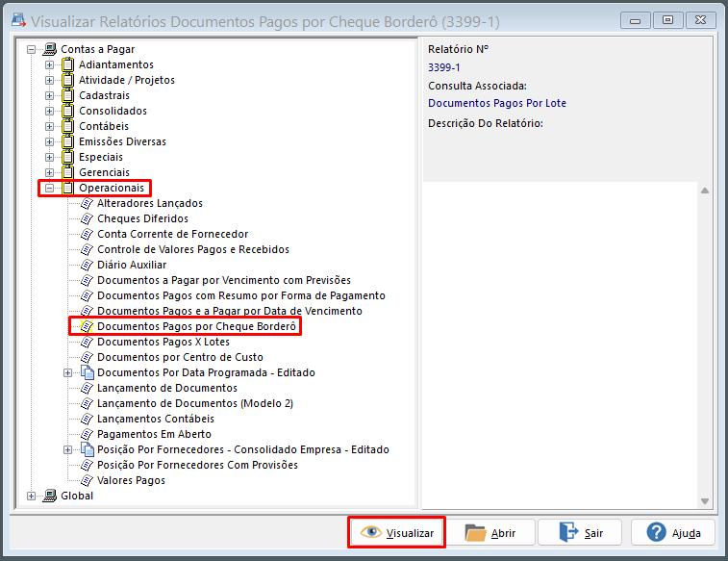Collapse the Operacionais folder
Image resolution: width=728 pixels, height=561 pixels.
[x=49, y=188]
